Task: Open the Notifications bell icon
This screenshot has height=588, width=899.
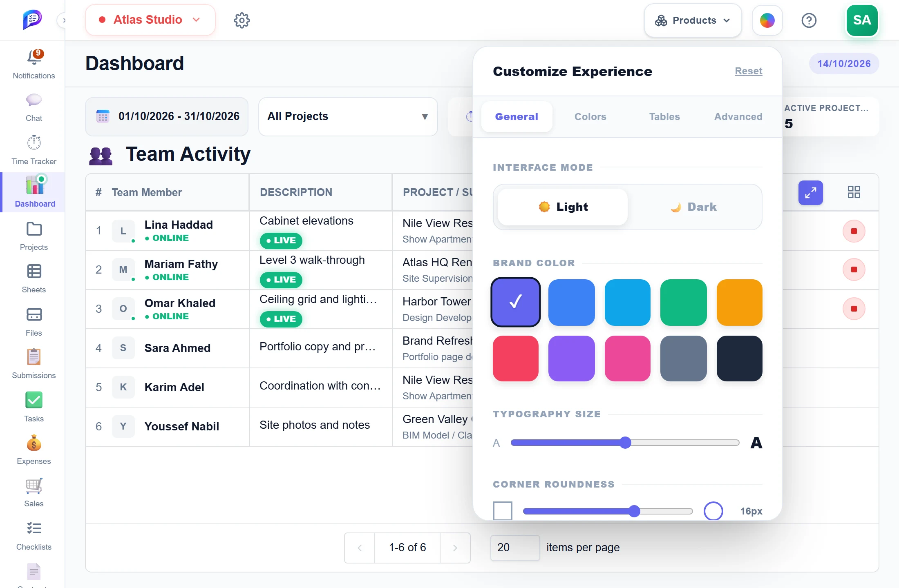Action: 35,57
